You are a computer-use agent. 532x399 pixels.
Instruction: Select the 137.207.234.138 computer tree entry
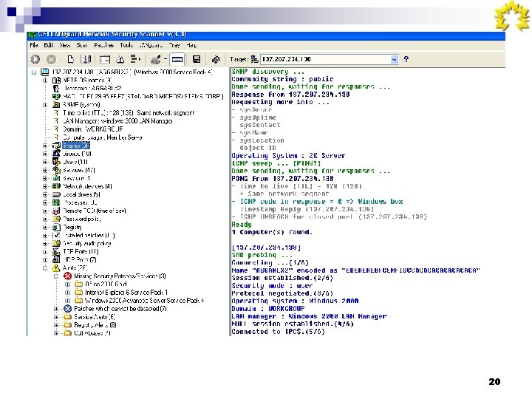click(x=132, y=72)
